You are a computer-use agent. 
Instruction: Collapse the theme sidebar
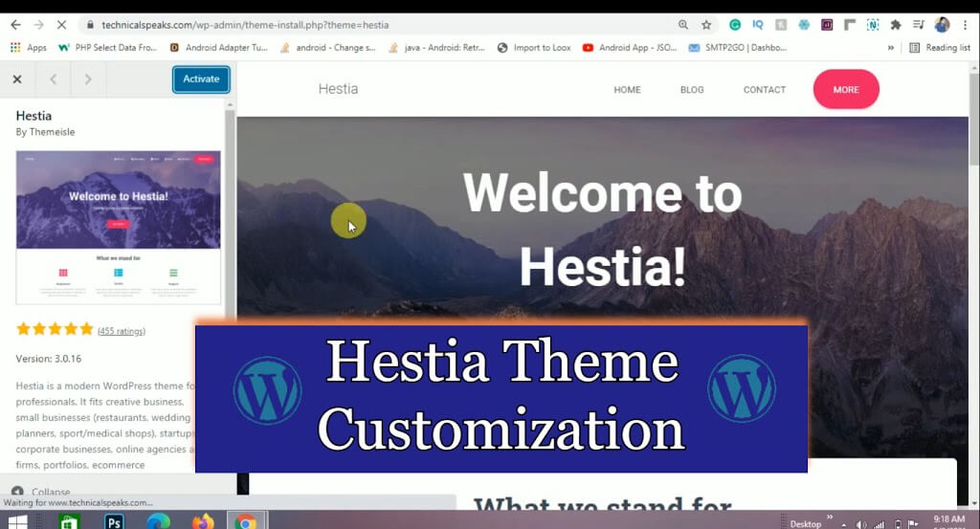coord(41,492)
